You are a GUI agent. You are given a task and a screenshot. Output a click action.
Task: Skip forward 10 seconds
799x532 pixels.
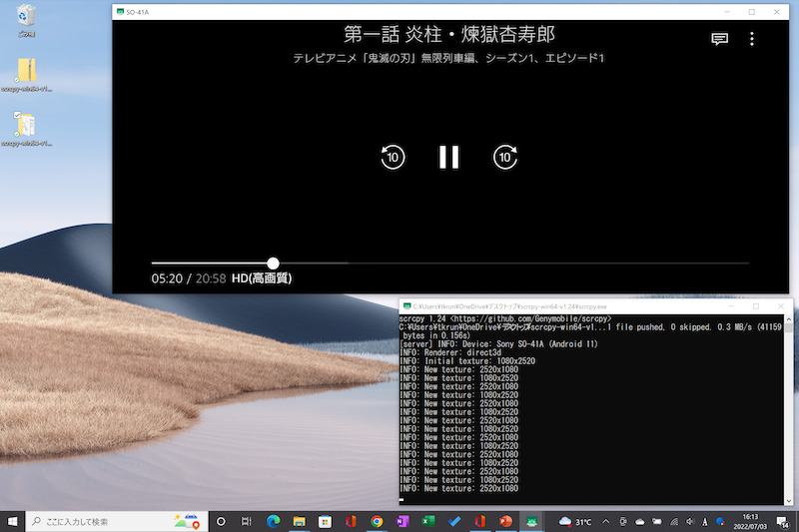[505, 157]
